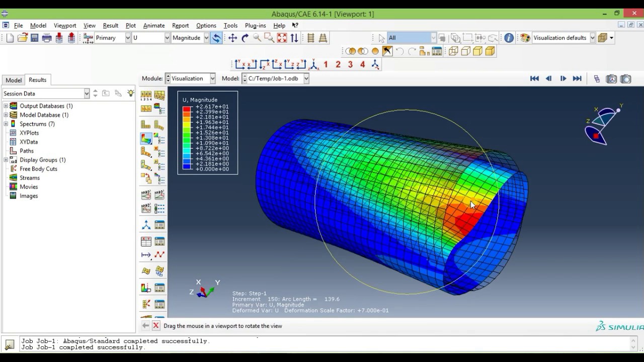Click the shaded render style cube

490,51
